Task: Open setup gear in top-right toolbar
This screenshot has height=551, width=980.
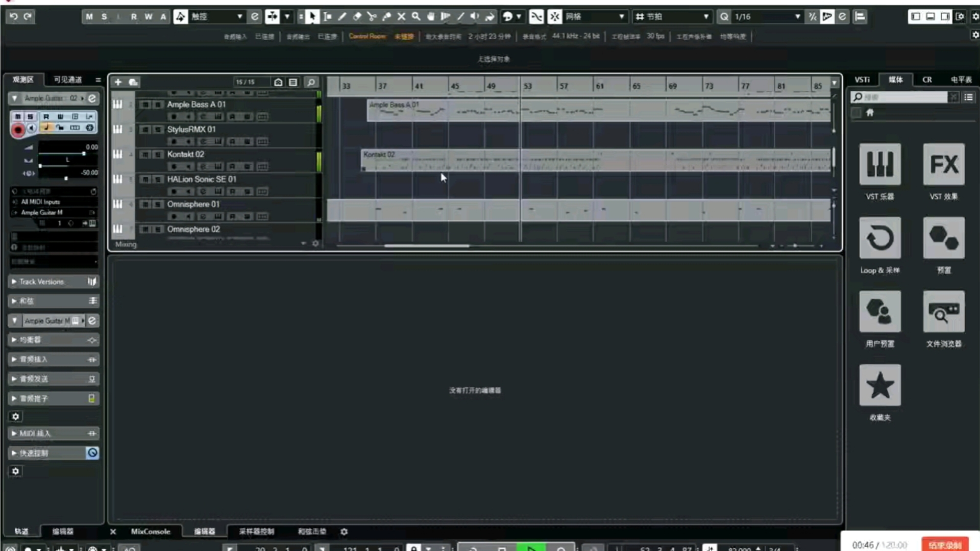Action: click(975, 17)
